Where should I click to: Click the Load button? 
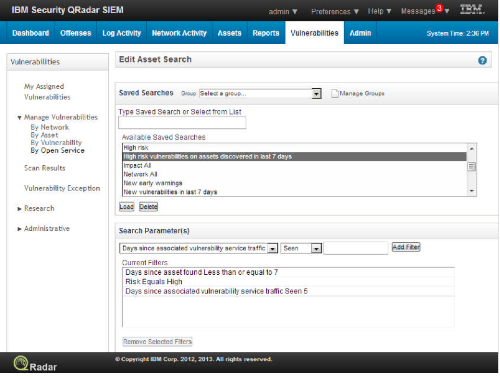coord(126,207)
